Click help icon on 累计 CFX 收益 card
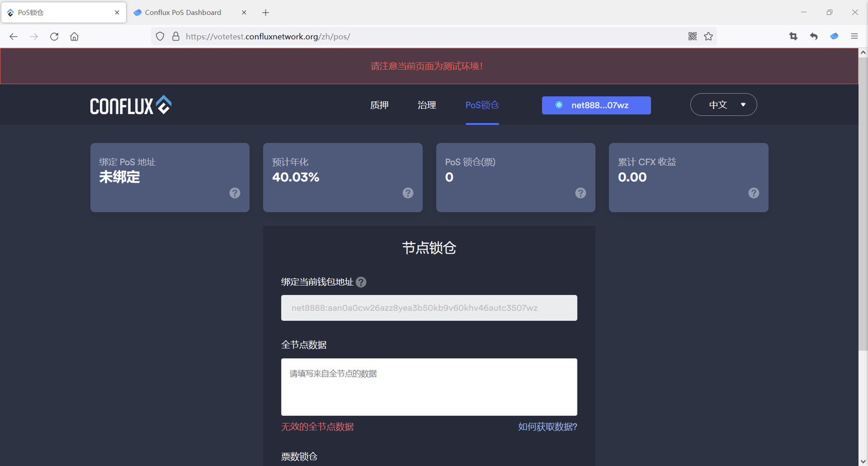The height and width of the screenshot is (466, 868). coord(753,193)
